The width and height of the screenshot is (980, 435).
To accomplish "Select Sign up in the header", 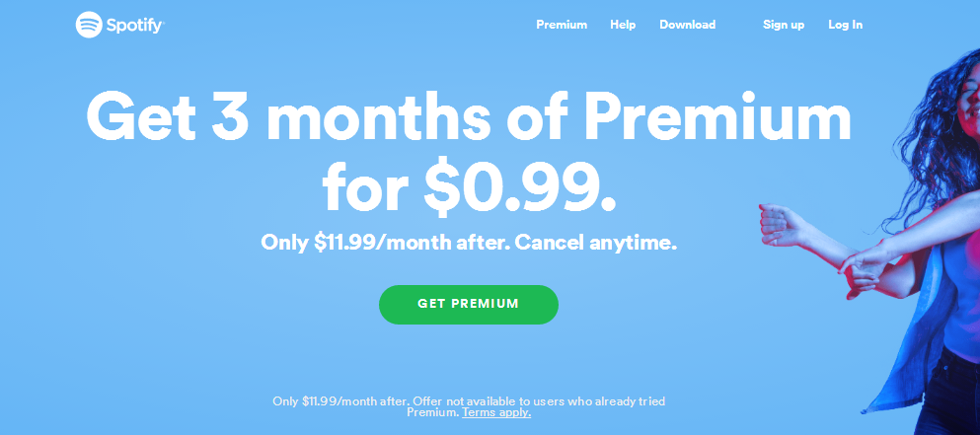I will (784, 25).
